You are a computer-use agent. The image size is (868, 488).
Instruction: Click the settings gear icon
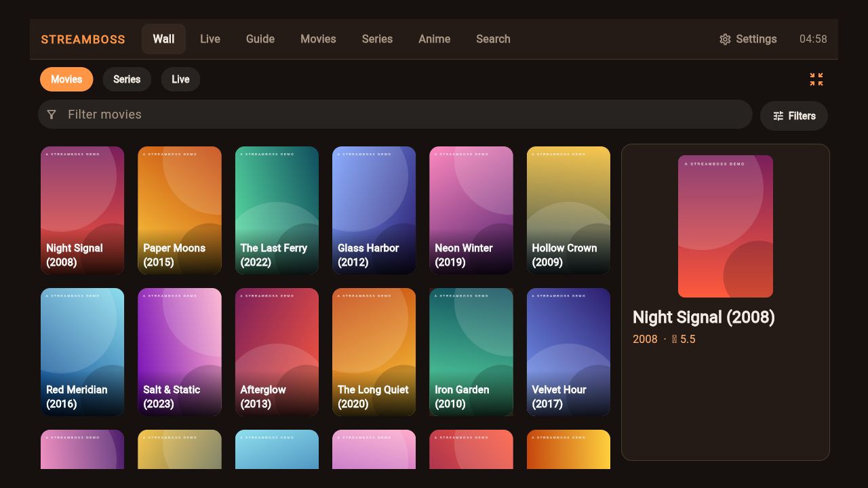coord(725,39)
